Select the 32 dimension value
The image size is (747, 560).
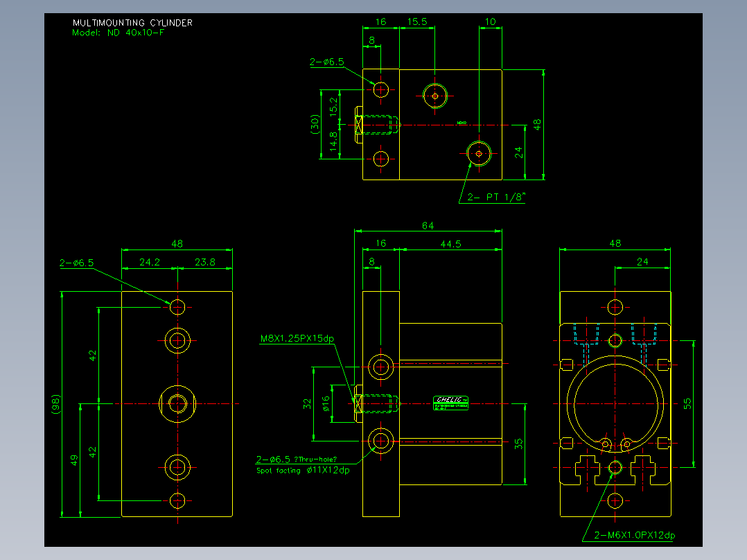pyautogui.click(x=307, y=403)
